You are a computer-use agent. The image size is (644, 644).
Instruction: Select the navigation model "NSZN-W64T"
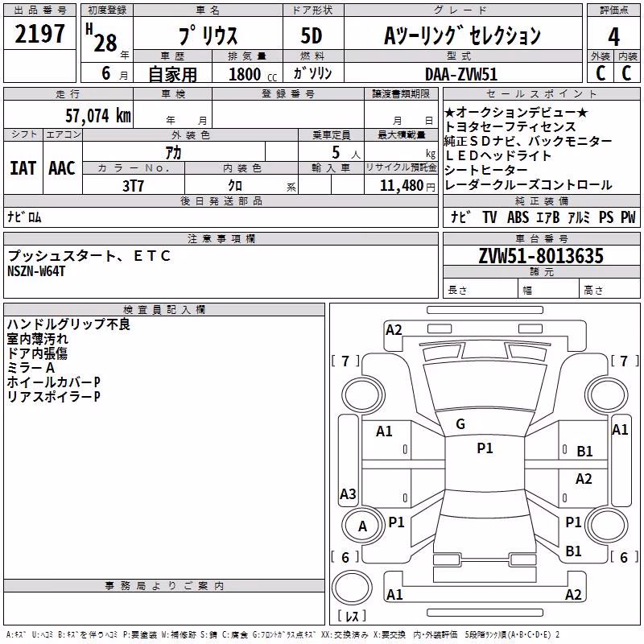tap(36, 271)
